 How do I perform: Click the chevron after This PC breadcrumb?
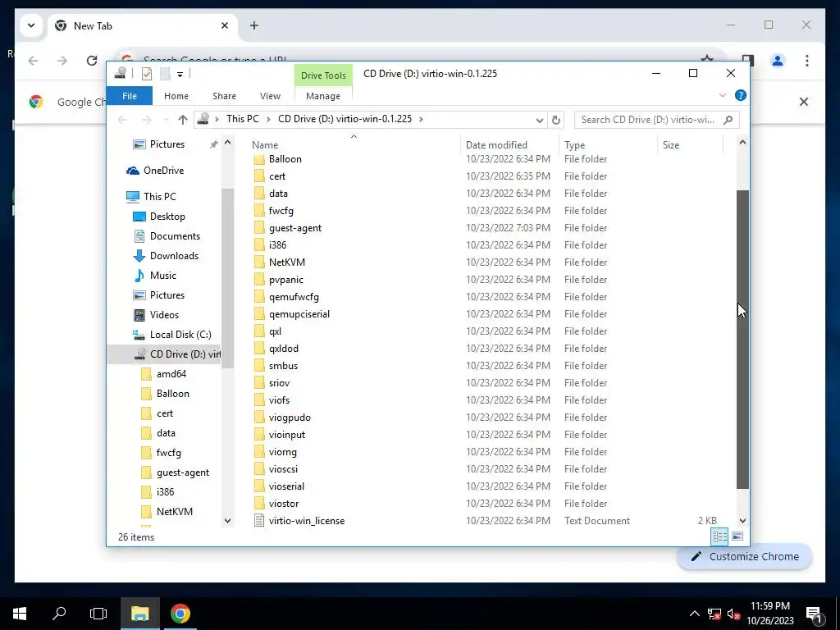click(268, 119)
